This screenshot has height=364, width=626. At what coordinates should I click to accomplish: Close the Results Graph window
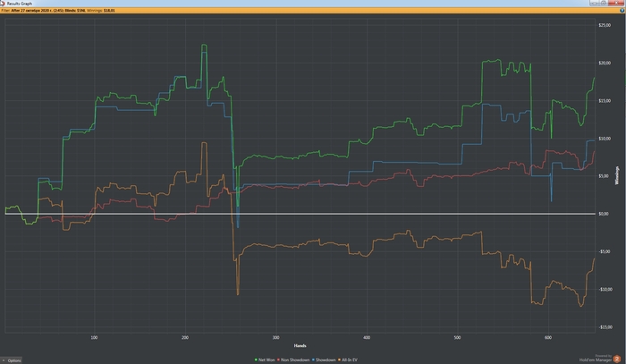coord(616,3)
